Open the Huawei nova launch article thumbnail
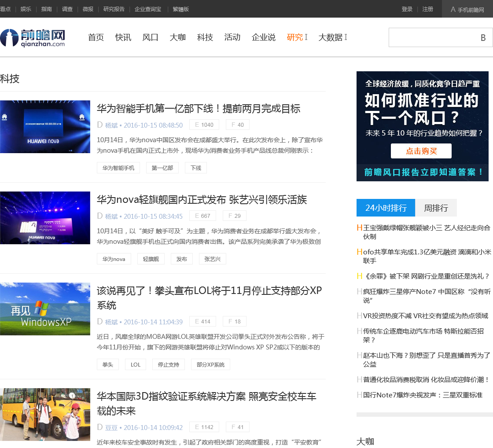This screenshot has height=448, width=493. click(45, 218)
